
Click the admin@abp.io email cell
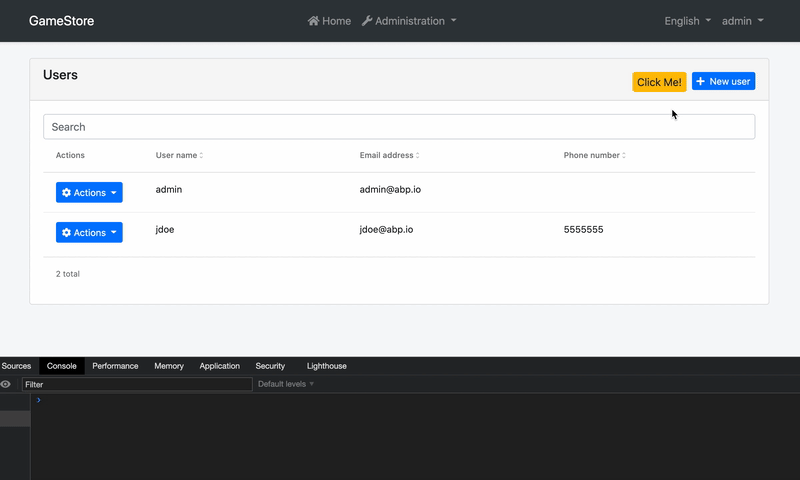click(390, 189)
